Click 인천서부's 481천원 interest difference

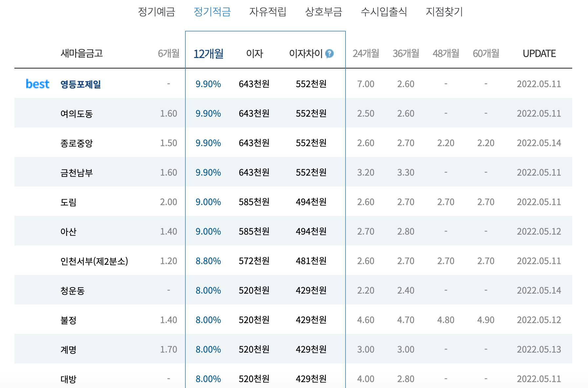pos(311,261)
